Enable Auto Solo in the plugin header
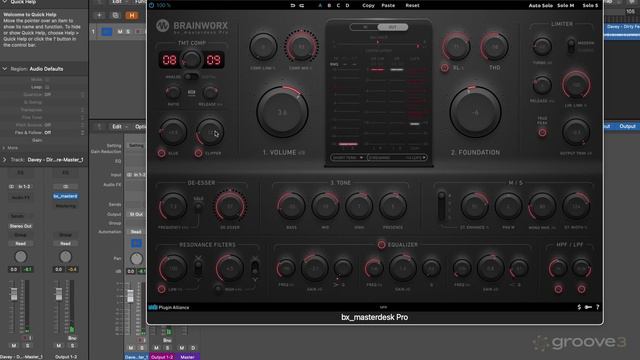 [540, 5]
